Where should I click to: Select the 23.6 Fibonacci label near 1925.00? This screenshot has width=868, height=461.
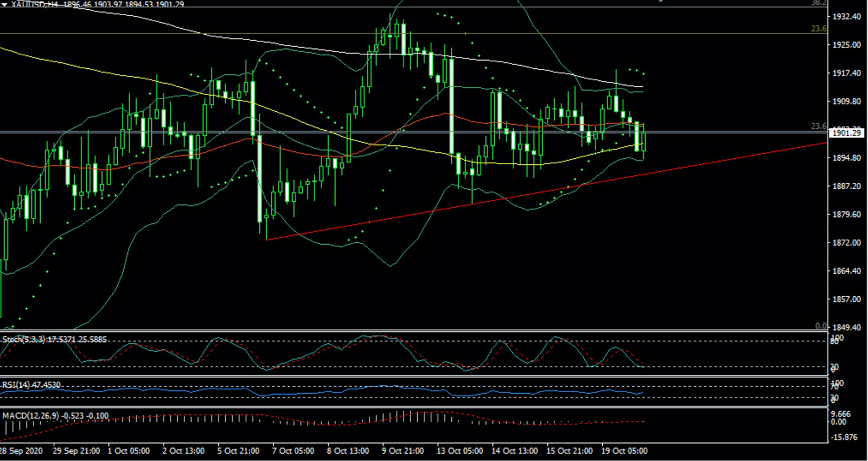click(x=819, y=29)
